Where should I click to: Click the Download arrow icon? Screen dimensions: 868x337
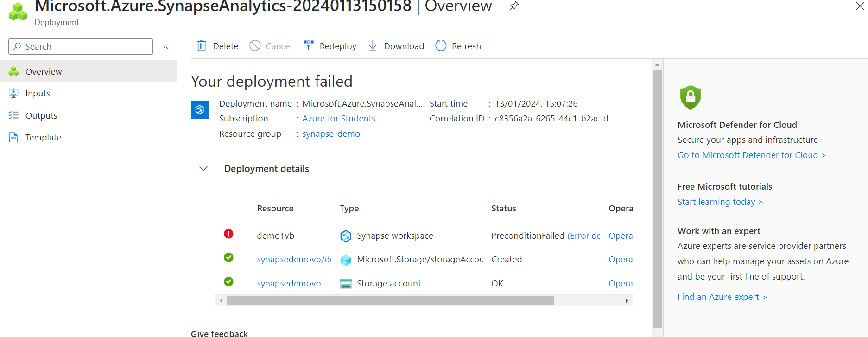point(373,45)
